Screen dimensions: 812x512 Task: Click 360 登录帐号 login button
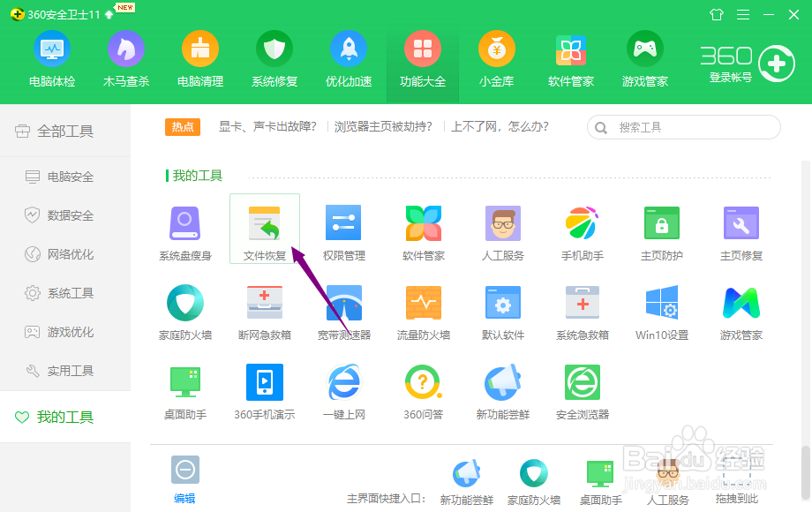748,64
